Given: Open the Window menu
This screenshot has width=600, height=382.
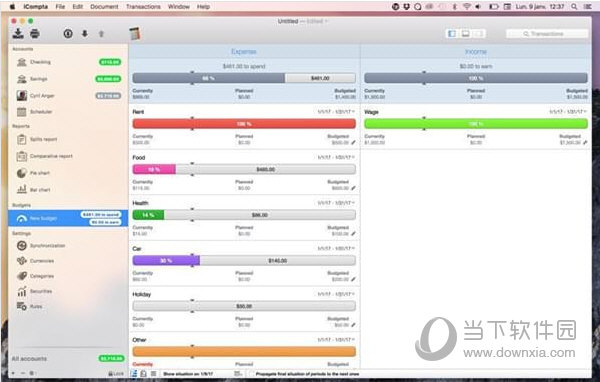Looking at the screenshot, I should [178, 7].
